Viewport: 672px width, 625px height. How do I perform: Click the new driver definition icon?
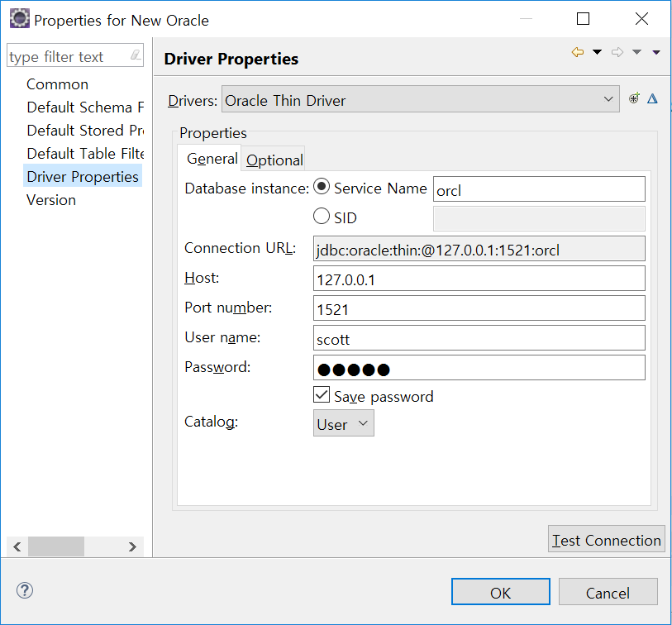click(x=634, y=98)
